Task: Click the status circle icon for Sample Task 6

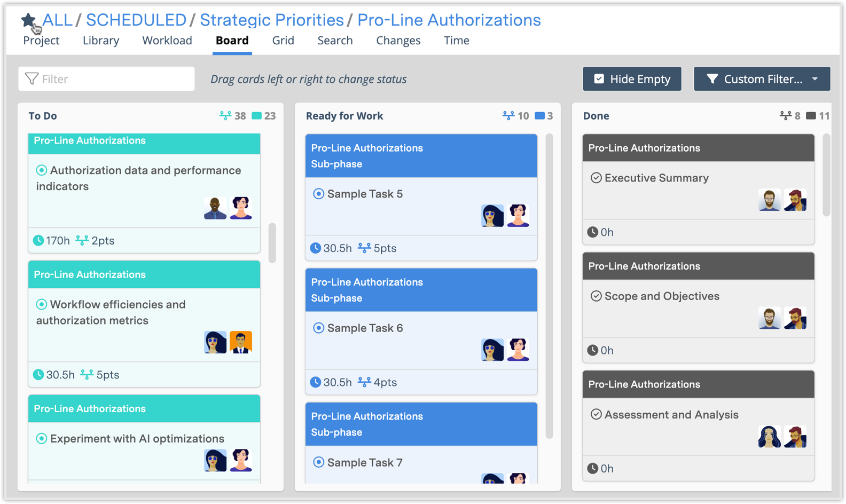Action: [318, 328]
